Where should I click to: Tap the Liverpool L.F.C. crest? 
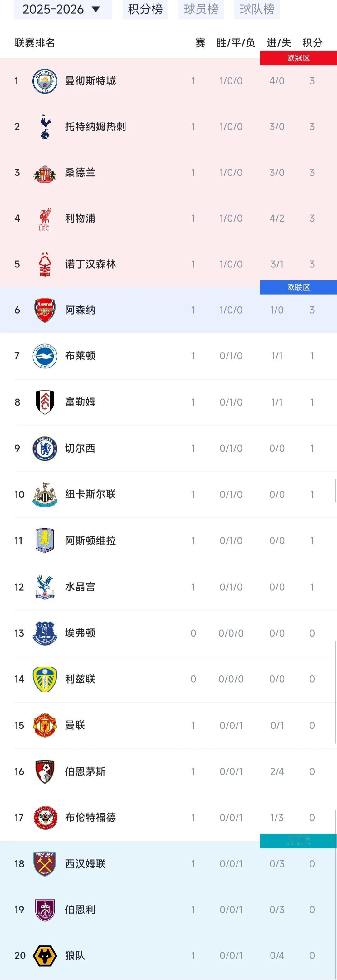pyautogui.click(x=45, y=219)
